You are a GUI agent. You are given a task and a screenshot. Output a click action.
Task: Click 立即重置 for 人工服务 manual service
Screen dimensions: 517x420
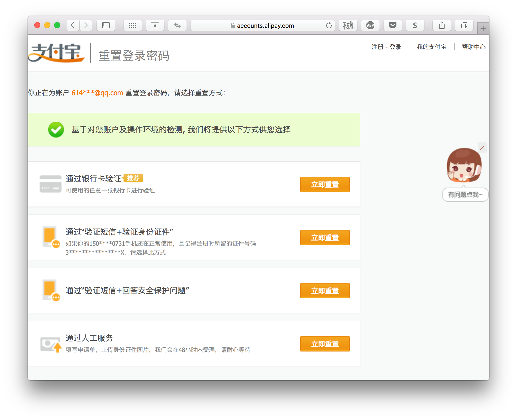click(325, 344)
